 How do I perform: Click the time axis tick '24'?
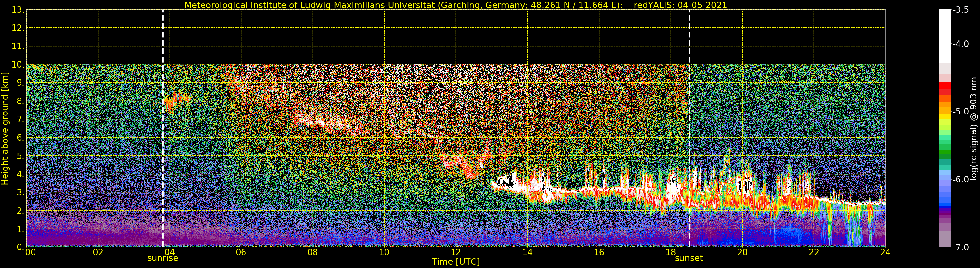(885, 252)
